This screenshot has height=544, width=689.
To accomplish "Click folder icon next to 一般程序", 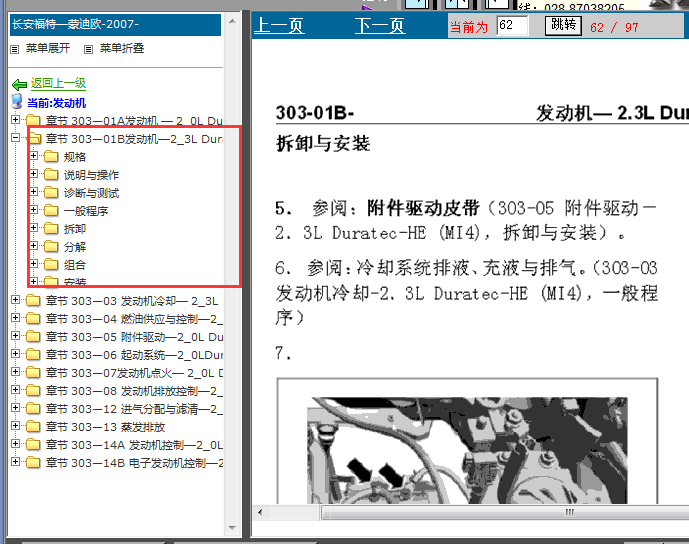I will coord(51,210).
